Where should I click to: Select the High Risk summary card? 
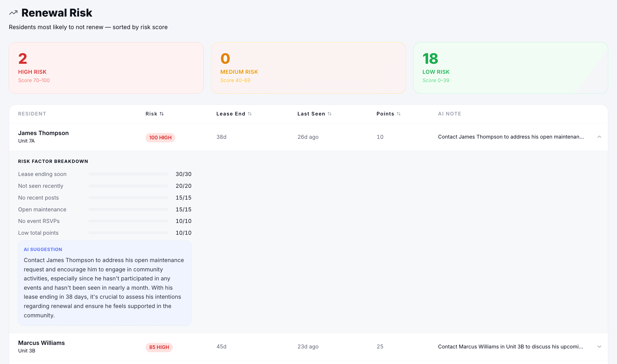[106, 68]
